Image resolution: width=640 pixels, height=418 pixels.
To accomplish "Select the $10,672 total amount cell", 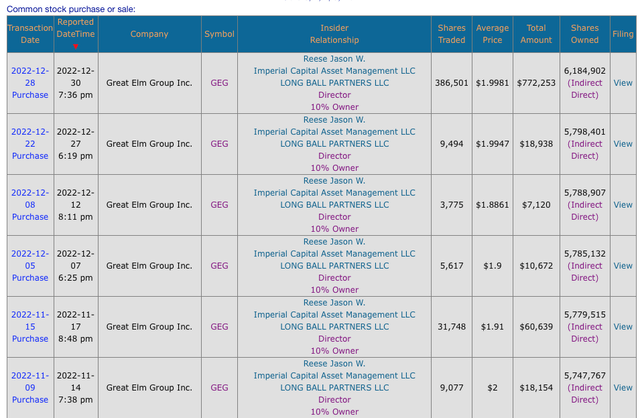I will click(x=536, y=266).
